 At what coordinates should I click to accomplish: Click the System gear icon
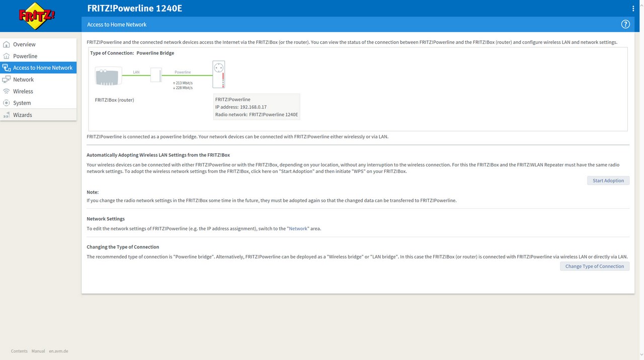[7, 103]
